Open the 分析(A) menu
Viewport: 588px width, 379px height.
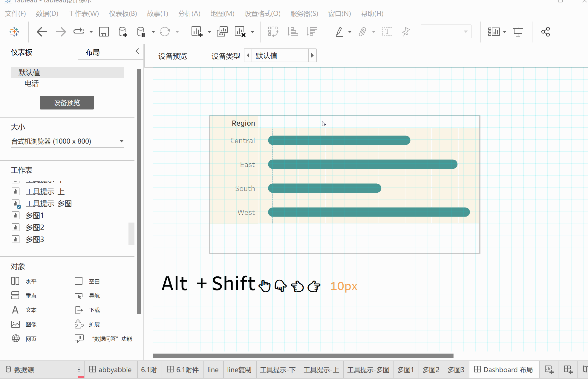coord(189,13)
